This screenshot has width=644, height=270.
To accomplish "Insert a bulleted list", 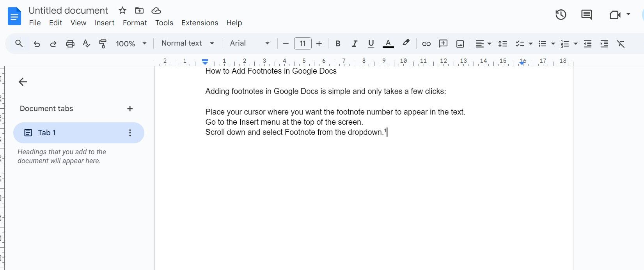I will point(542,44).
